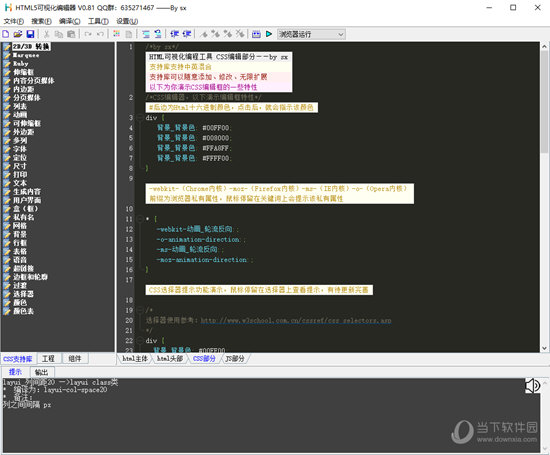Switch to the JS部分 editor tab
The image size is (550, 455).
pyautogui.click(x=235, y=359)
